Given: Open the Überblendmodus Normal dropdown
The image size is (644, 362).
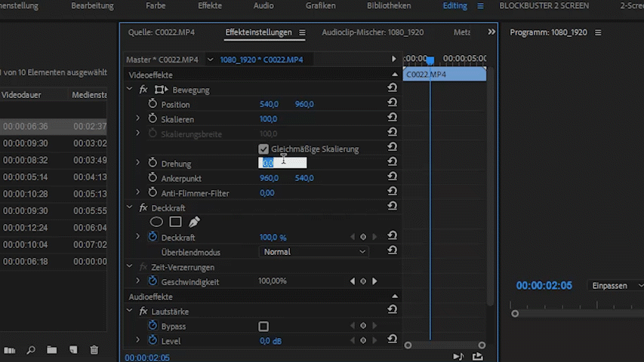Looking at the screenshot, I should tap(313, 252).
